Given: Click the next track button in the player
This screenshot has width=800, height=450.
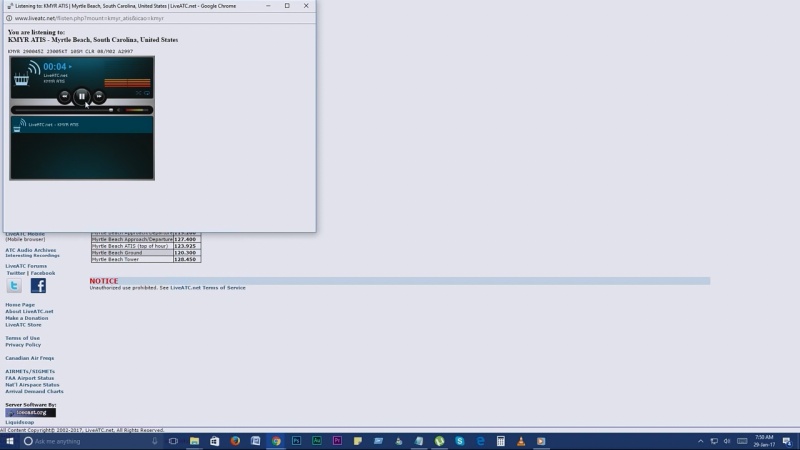Looking at the screenshot, I should [x=99, y=96].
